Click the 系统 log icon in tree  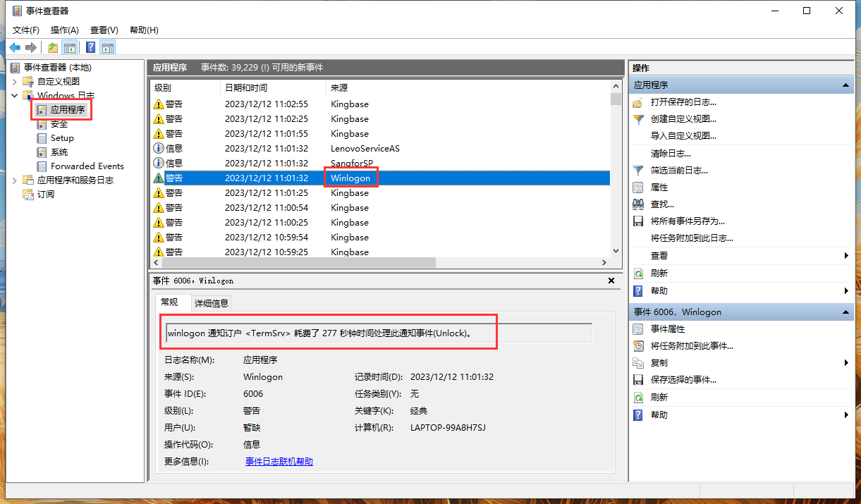tap(42, 152)
